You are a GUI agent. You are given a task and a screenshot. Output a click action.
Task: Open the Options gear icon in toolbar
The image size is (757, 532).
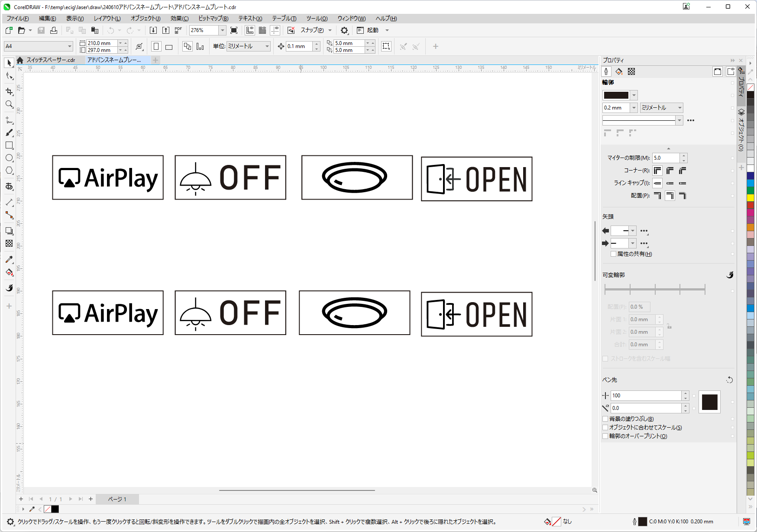[x=344, y=30]
